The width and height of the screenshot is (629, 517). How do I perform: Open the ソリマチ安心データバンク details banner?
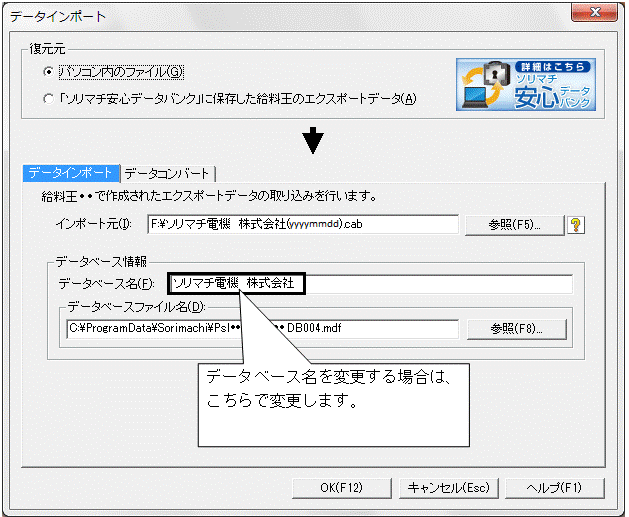pyautogui.click(x=526, y=85)
